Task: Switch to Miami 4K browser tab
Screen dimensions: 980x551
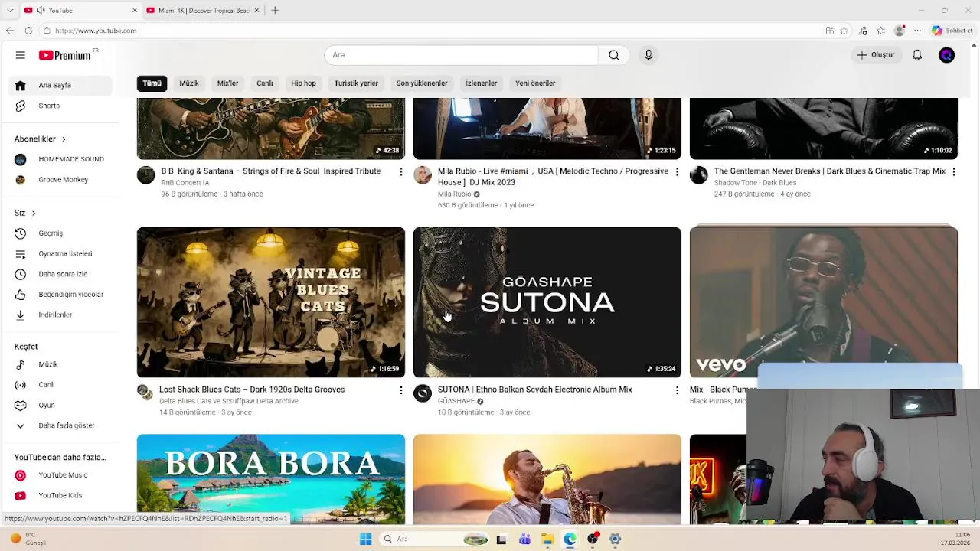Action: click(204, 11)
